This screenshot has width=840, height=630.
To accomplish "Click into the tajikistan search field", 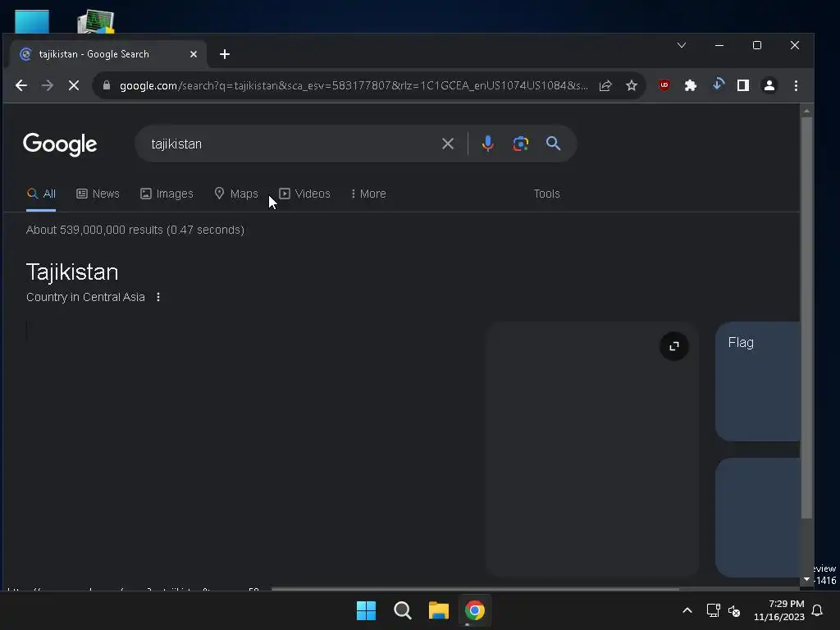I will [x=290, y=144].
